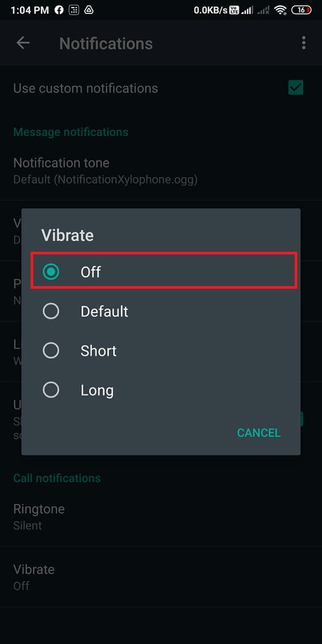Viewport: 322px width, 644px height.
Task: Select the Short vibrate radio option
Action: tap(51, 350)
